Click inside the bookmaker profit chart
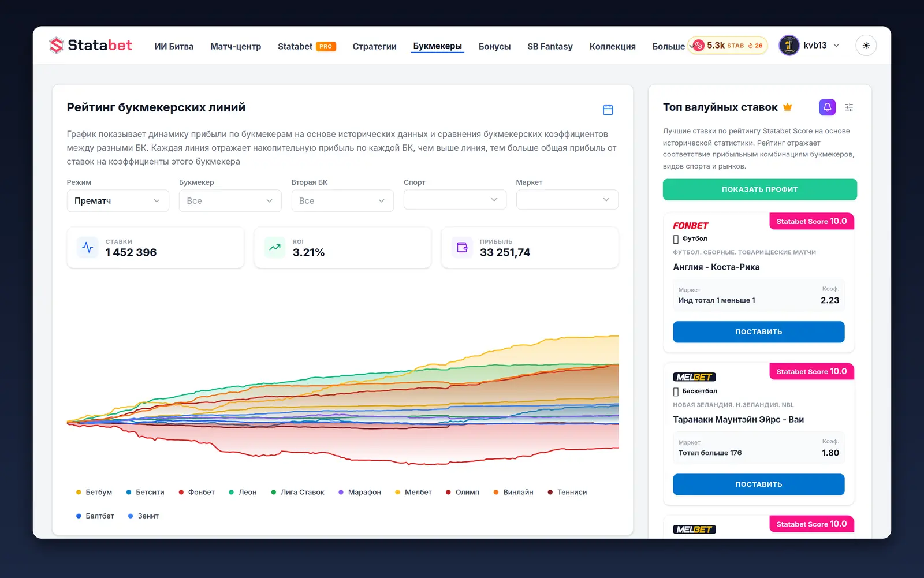The width and height of the screenshot is (924, 578). click(343, 398)
